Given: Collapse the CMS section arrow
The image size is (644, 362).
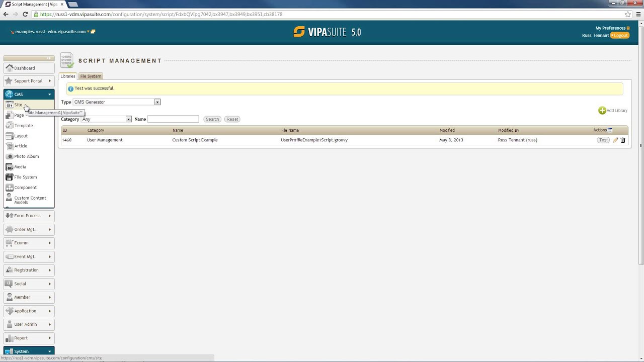Looking at the screenshot, I should click(49, 95).
